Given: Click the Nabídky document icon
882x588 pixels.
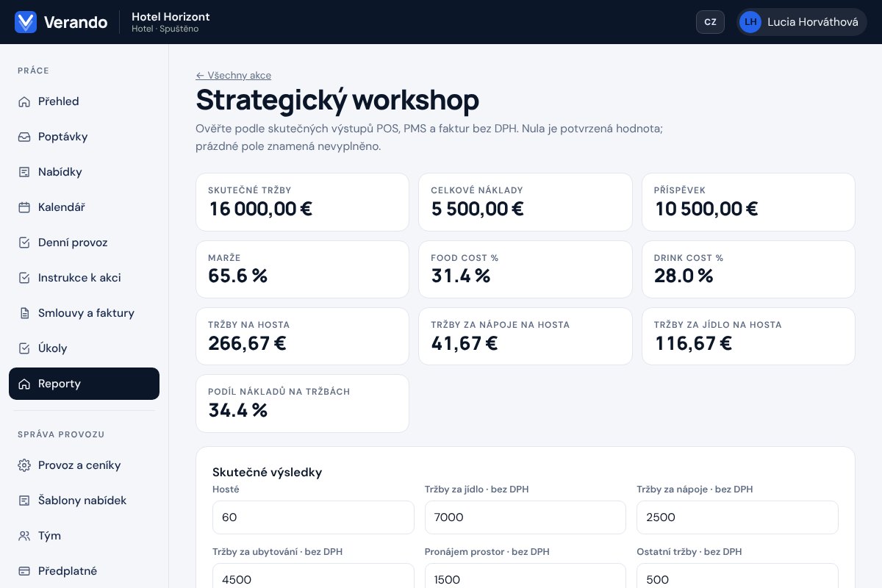Looking at the screenshot, I should coord(24,172).
